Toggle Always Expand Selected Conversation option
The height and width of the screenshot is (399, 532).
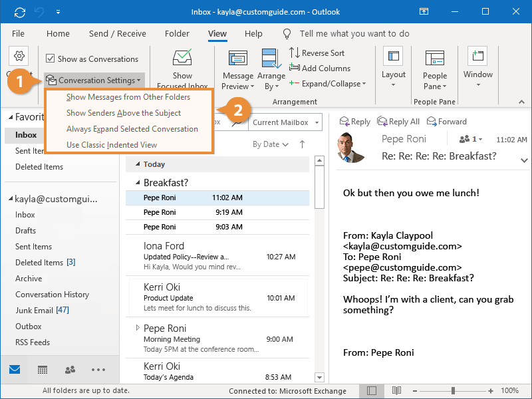pos(132,129)
